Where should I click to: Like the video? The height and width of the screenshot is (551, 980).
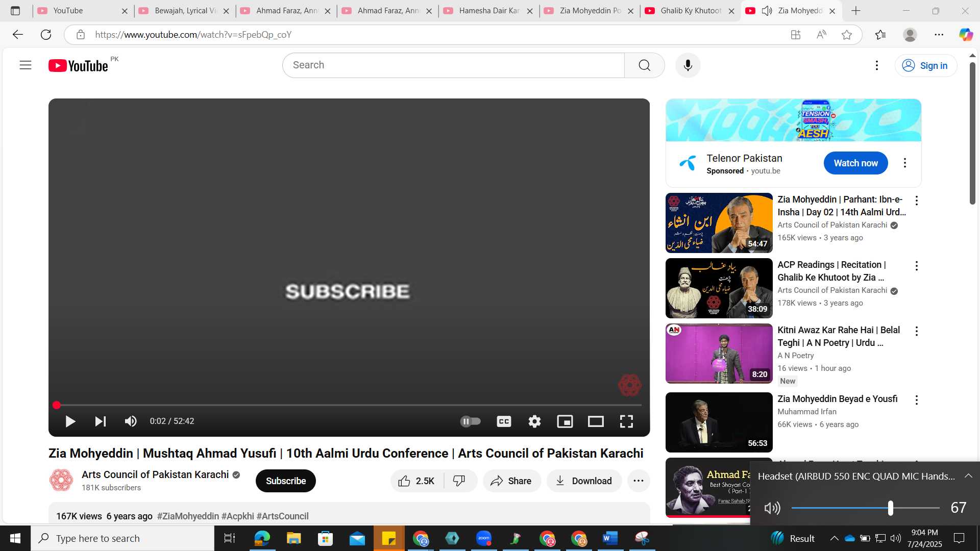(417, 481)
